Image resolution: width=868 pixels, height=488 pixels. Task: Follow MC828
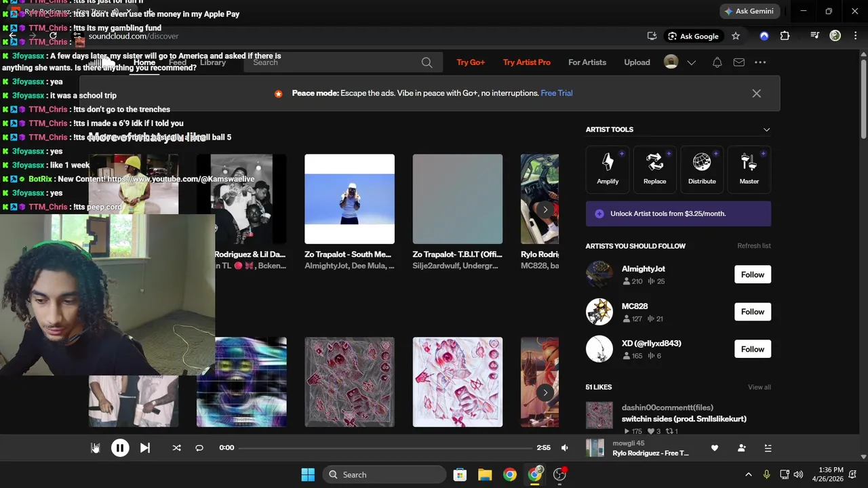tap(752, 312)
